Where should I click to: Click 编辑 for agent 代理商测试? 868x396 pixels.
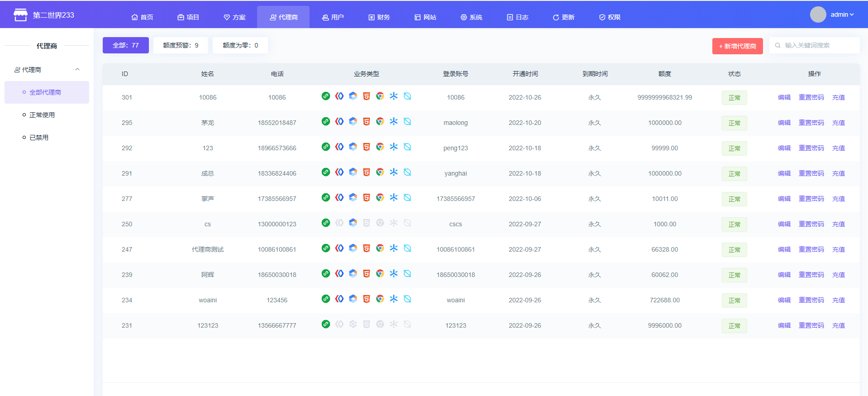coord(784,249)
